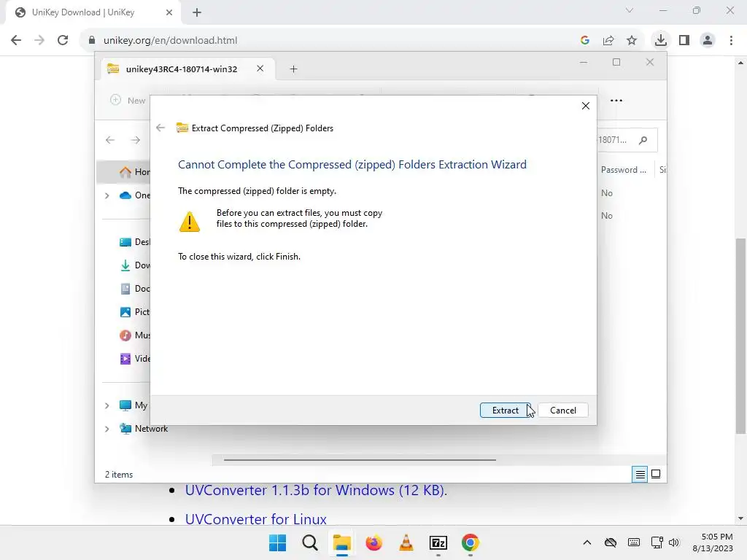Open Pictures in the navigation pane
The width and height of the screenshot is (747, 560).
pos(135,312)
